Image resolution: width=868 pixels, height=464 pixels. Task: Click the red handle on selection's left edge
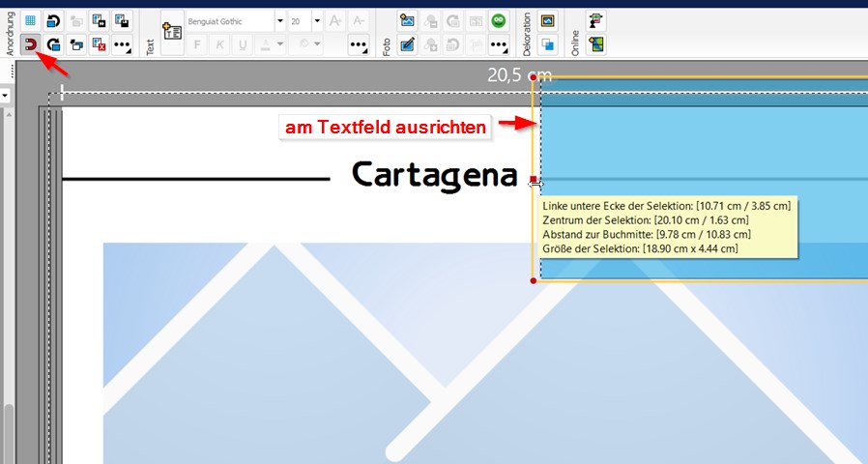pyautogui.click(x=534, y=180)
